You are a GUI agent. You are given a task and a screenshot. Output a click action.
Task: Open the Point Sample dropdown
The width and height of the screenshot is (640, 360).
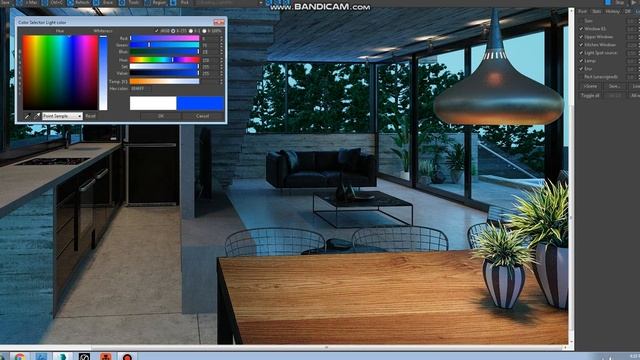pyautogui.click(x=62, y=116)
